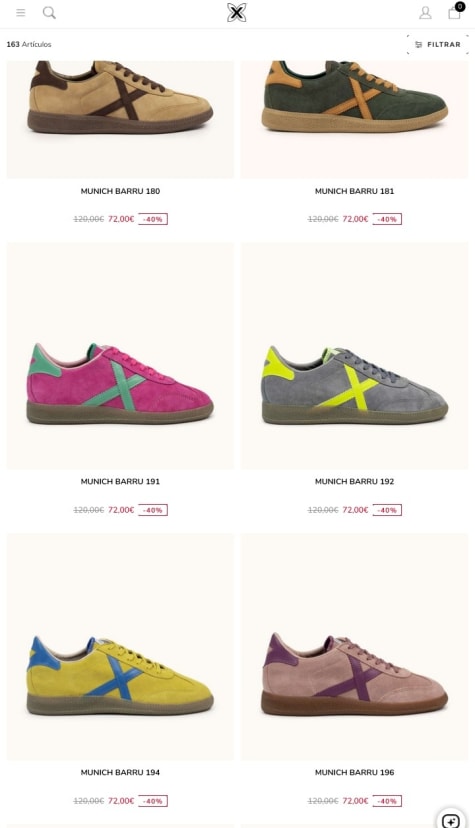
Task: View the mauve Munich Barru 196 shoe
Action: pos(355,647)
